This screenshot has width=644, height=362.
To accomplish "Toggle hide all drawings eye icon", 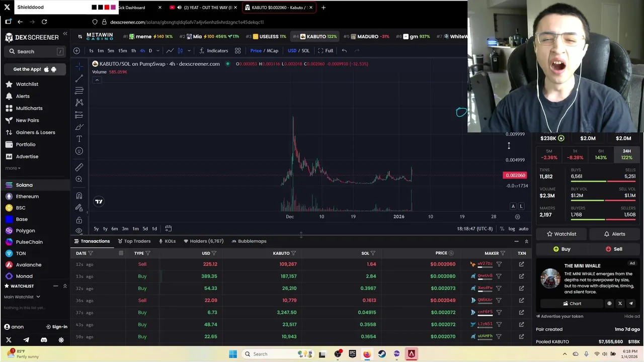I will [79, 231].
